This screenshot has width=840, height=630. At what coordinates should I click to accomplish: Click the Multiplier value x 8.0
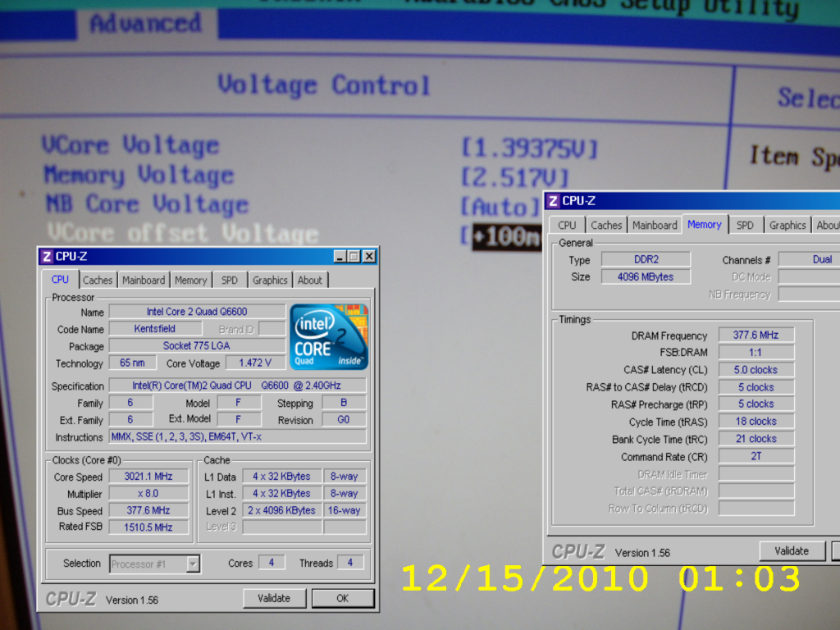[x=148, y=493]
